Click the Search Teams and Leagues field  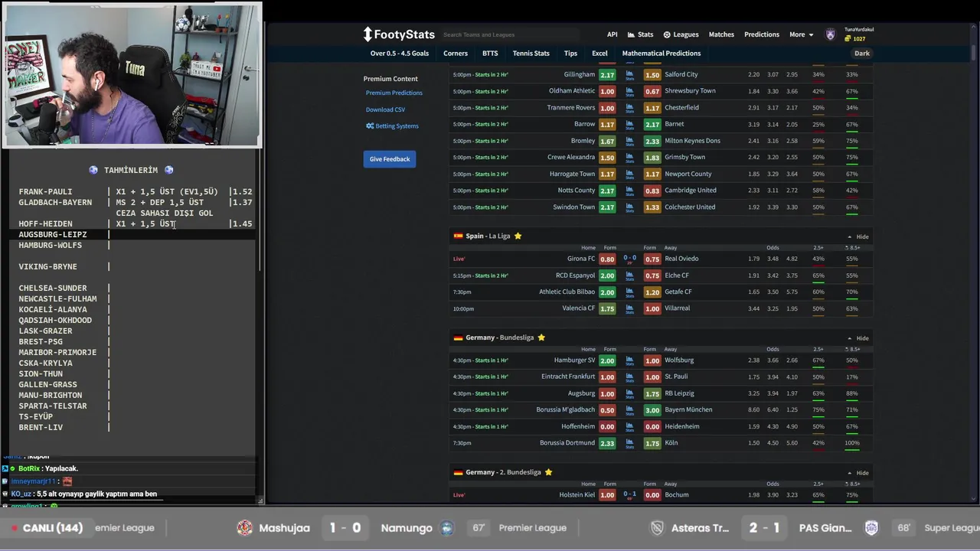511,34
